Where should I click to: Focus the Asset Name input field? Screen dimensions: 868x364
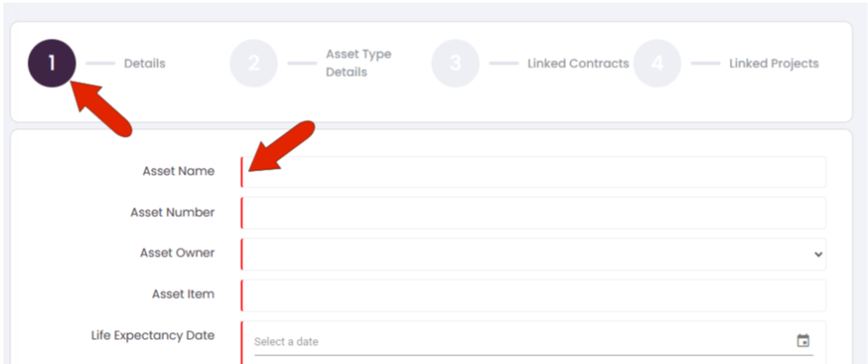point(534,172)
